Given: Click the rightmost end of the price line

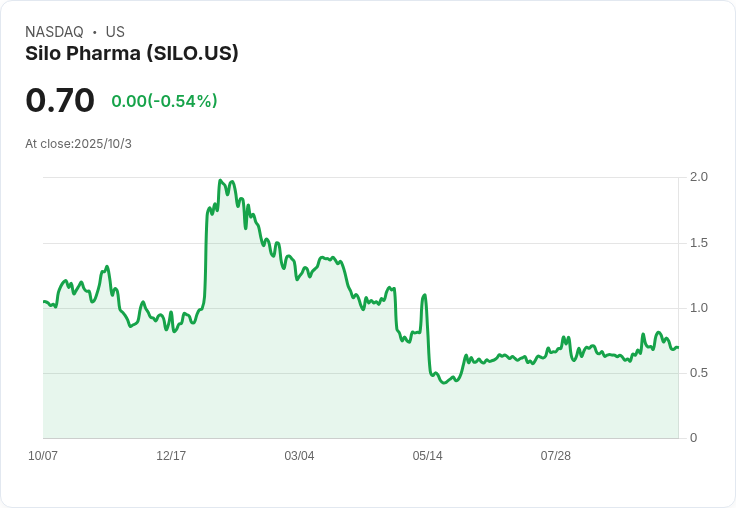Looking at the screenshot, I should click(x=678, y=347).
